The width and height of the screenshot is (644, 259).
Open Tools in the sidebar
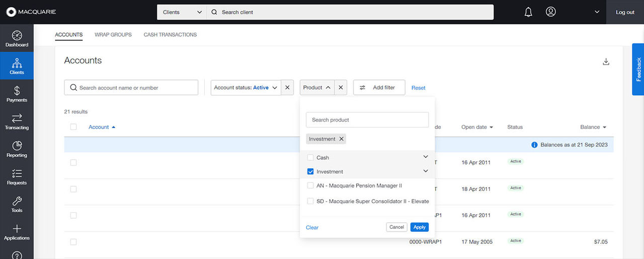tap(17, 205)
